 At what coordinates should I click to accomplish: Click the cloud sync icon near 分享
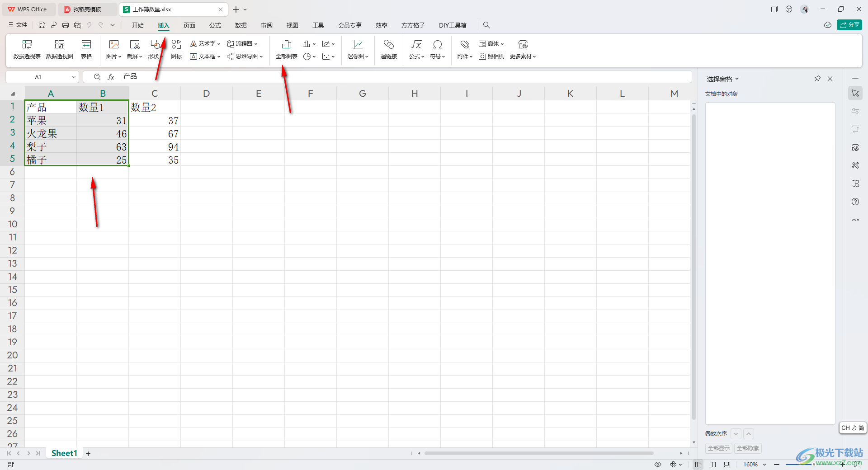[x=828, y=25]
